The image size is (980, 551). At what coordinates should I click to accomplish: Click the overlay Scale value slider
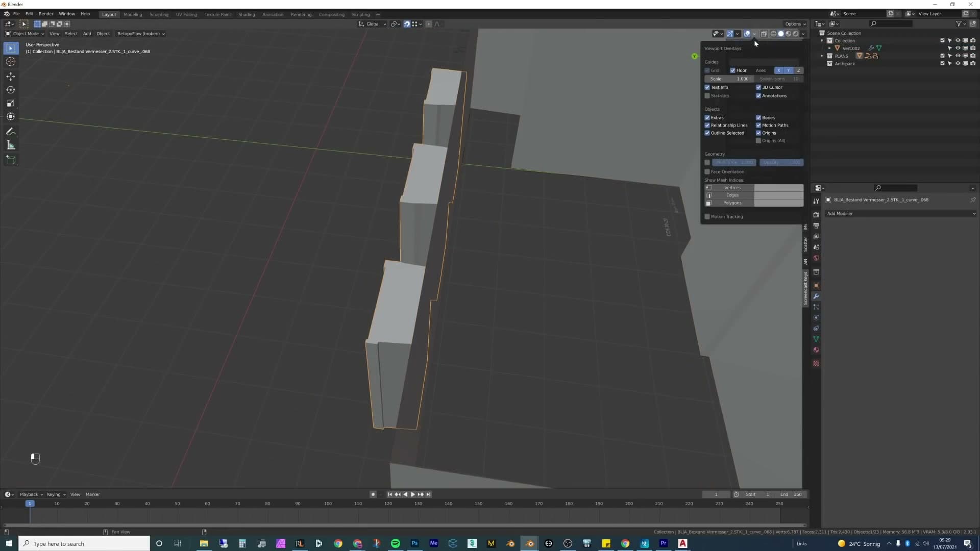point(729,79)
